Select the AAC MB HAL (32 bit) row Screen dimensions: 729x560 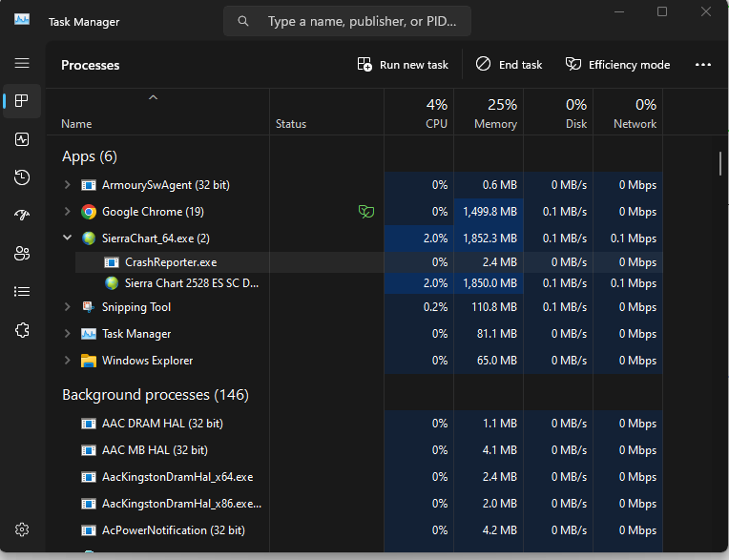[355, 450]
